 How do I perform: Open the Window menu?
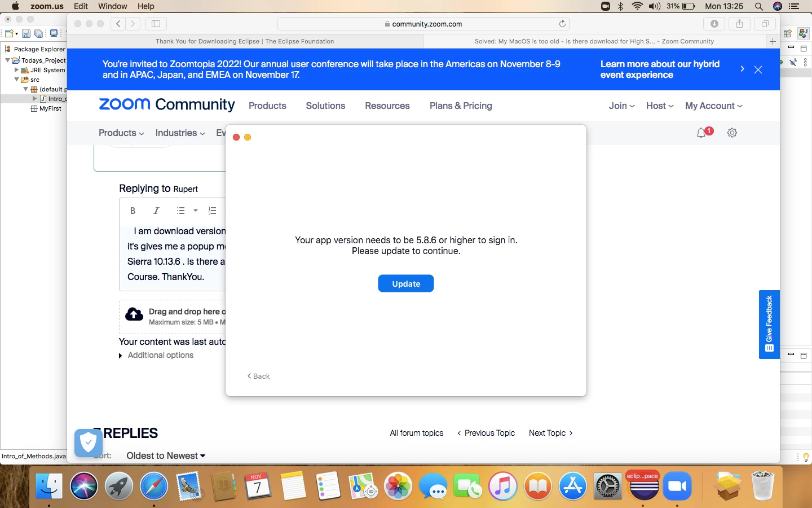(113, 6)
